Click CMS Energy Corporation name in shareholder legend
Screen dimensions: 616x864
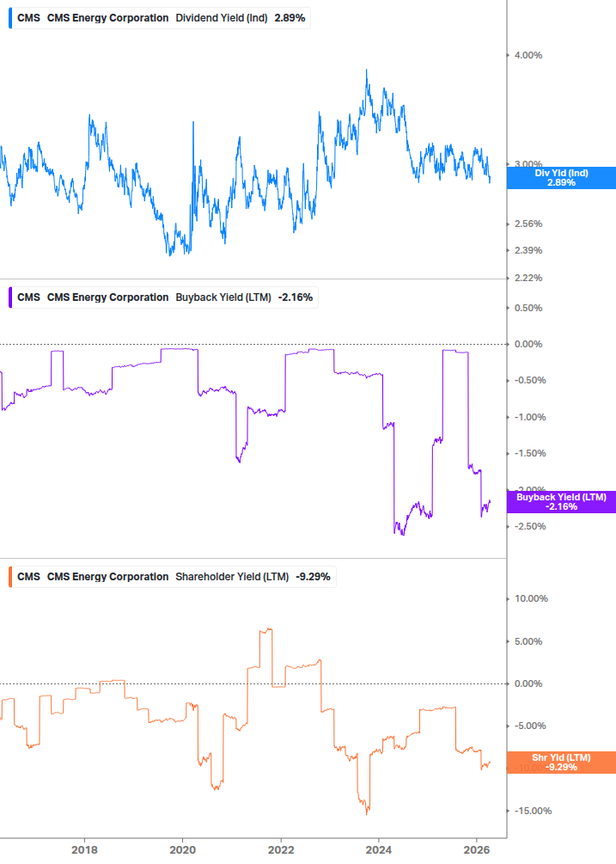click(108, 577)
